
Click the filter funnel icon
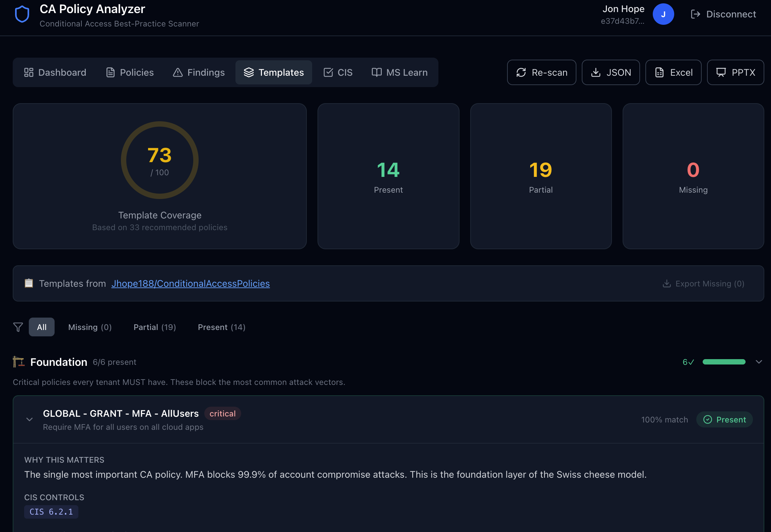[x=18, y=327]
